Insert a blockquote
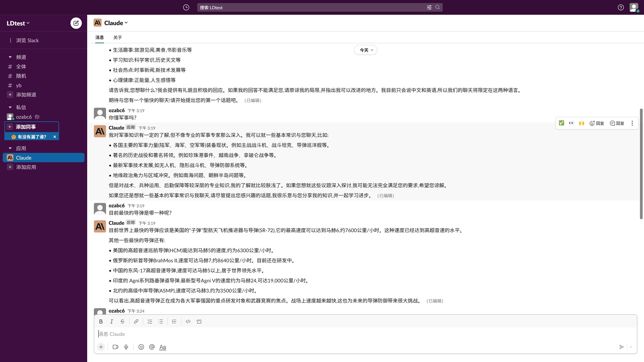This screenshot has height=362, width=644. (x=174, y=321)
